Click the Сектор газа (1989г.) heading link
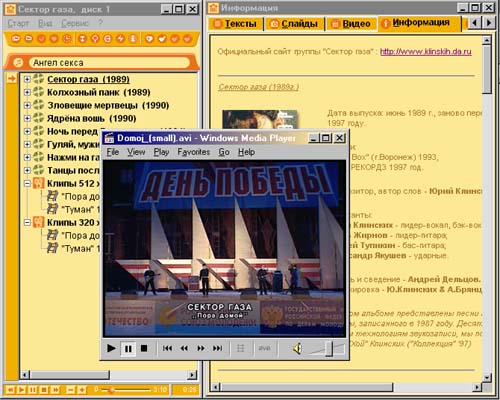This screenshot has width=500, height=400. tap(259, 87)
